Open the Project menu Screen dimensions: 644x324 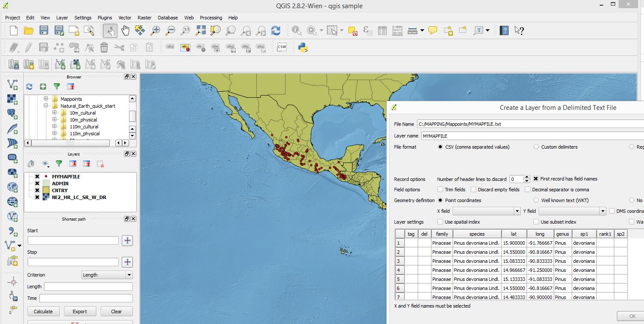[12, 18]
